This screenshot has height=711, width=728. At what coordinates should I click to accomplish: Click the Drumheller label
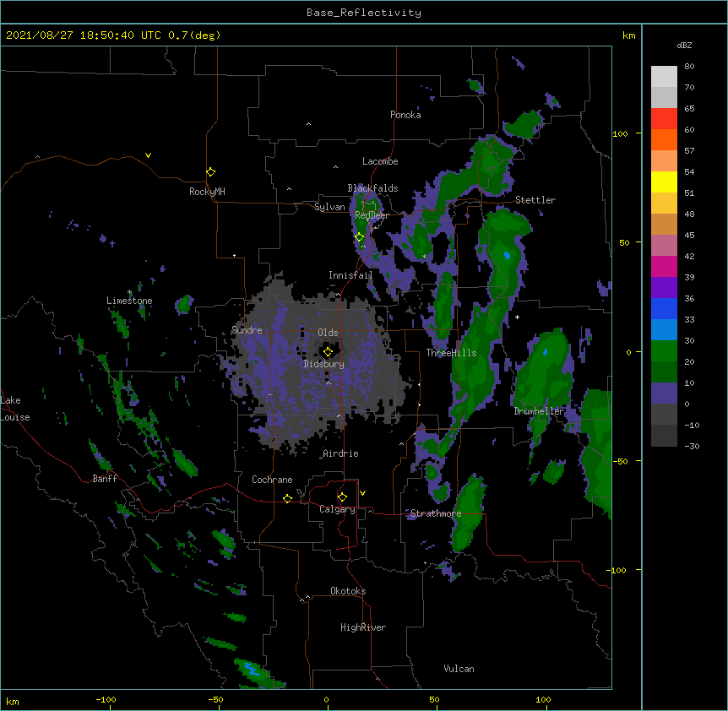[539, 411]
